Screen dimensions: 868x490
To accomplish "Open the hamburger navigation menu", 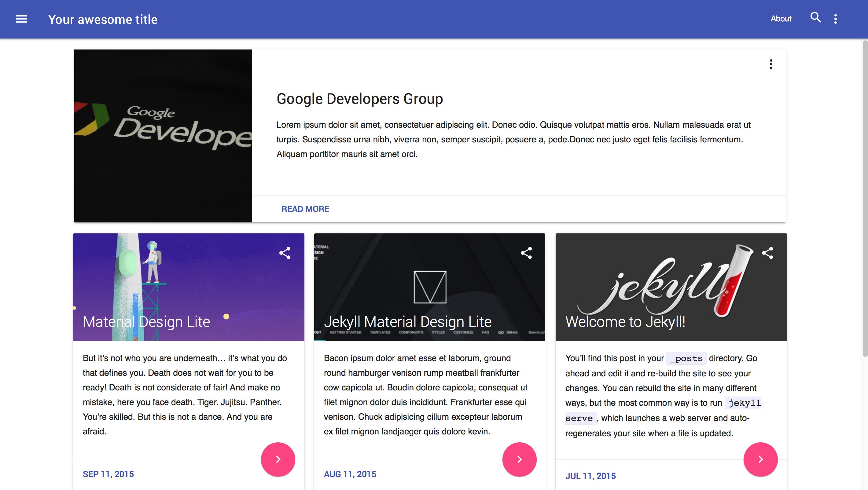I will click(x=21, y=19).
